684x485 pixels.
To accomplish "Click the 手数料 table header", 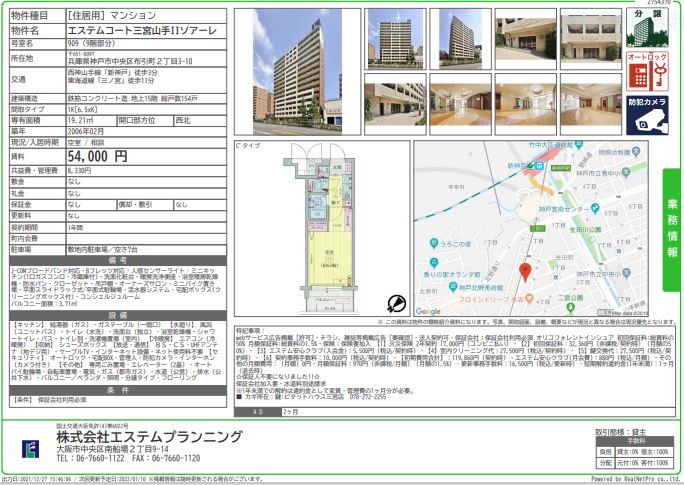I will pos(636,441).
